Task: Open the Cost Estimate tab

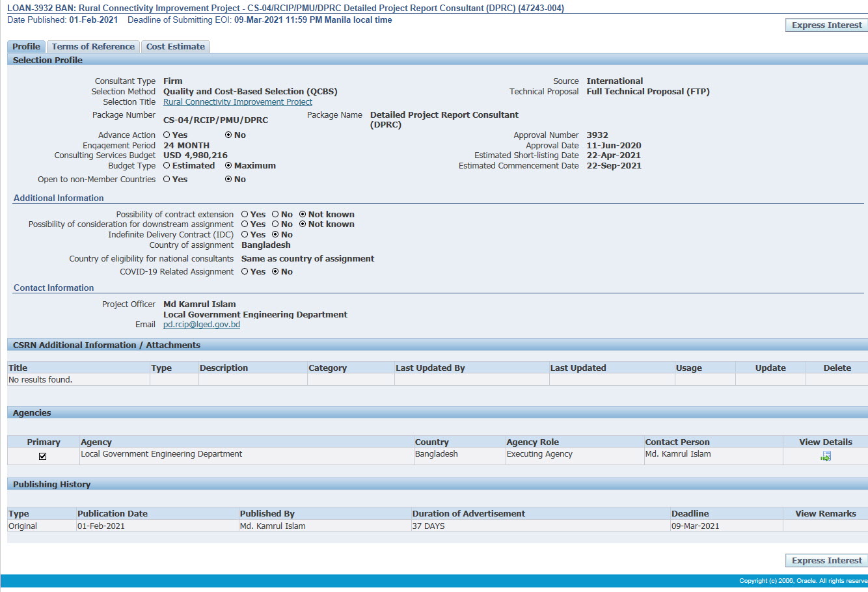Action: [x=175, y=47]
